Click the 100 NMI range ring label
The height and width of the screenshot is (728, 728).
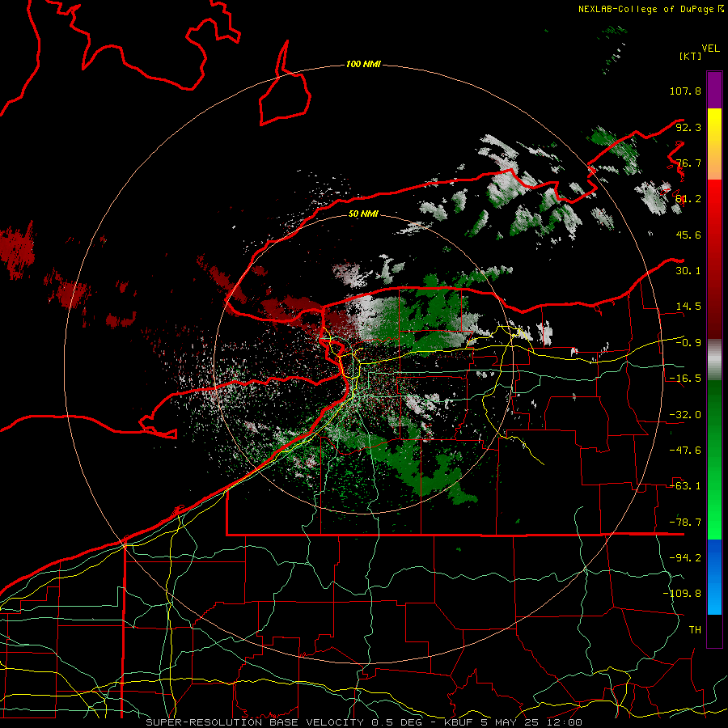[363, 64]
